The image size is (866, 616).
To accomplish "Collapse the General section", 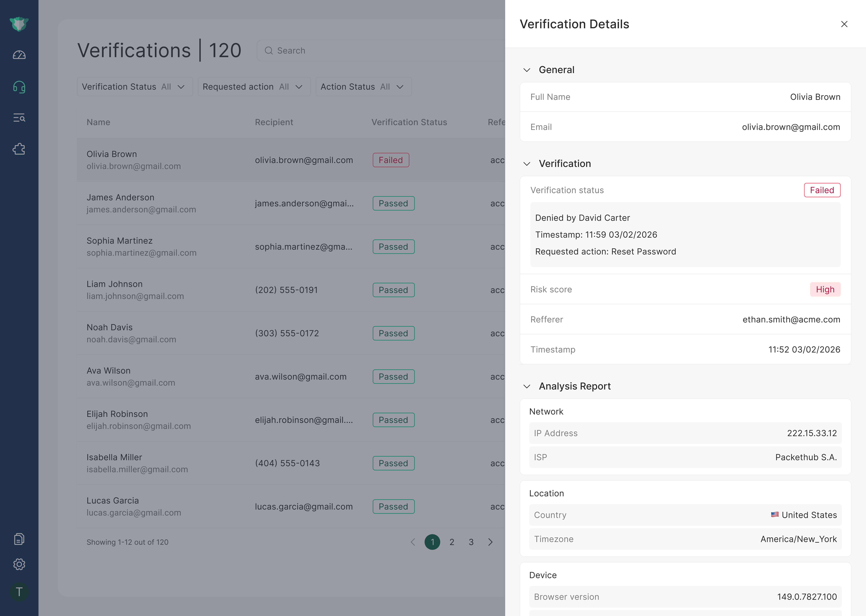I will click(527, 70).
